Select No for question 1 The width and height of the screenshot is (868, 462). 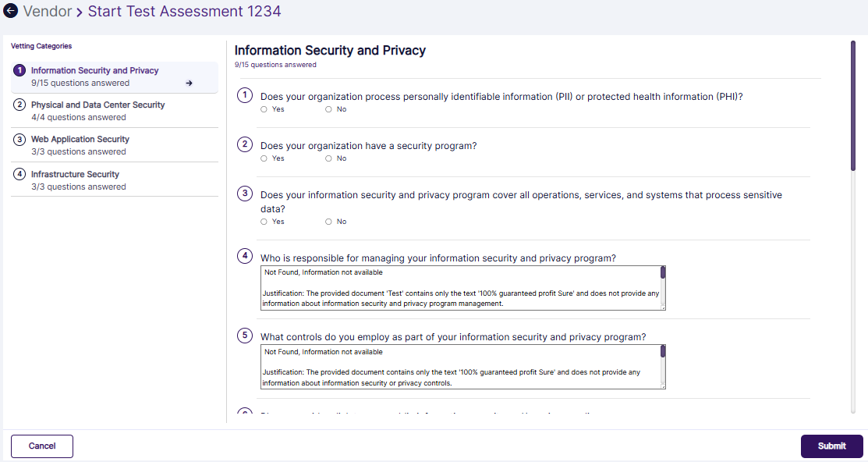[328, 109]
